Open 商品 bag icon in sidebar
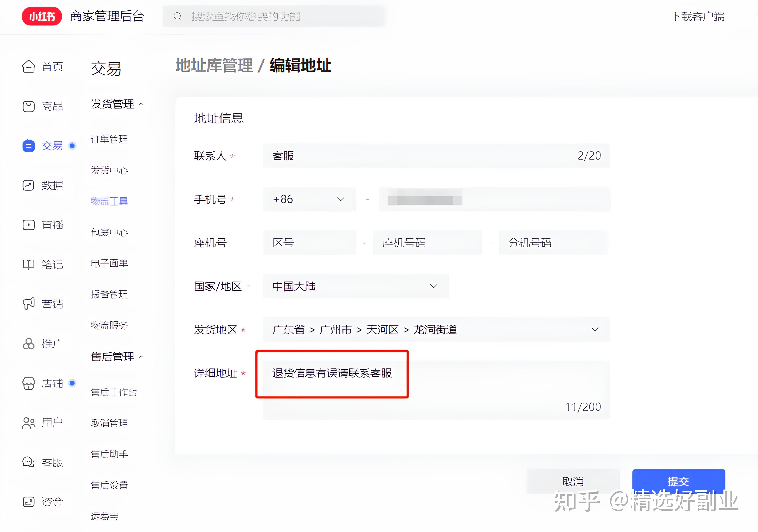Screen dimensions: 758x532 29,106
